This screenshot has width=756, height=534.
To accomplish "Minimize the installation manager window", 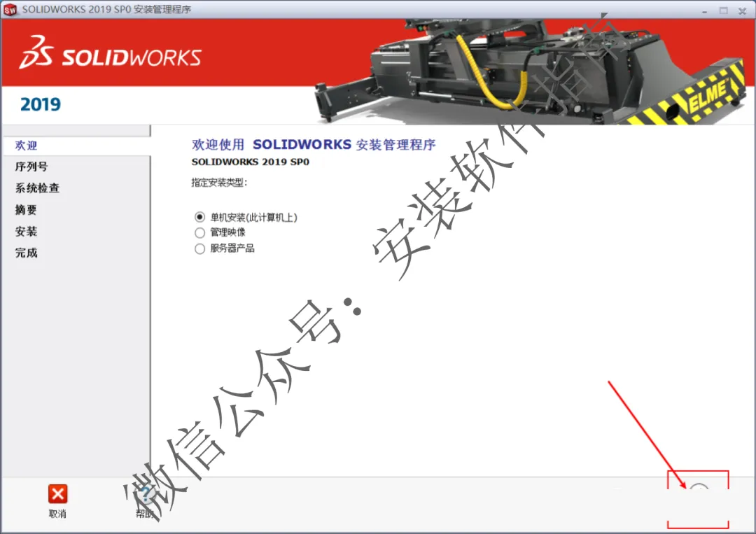I will coord(704,10).
